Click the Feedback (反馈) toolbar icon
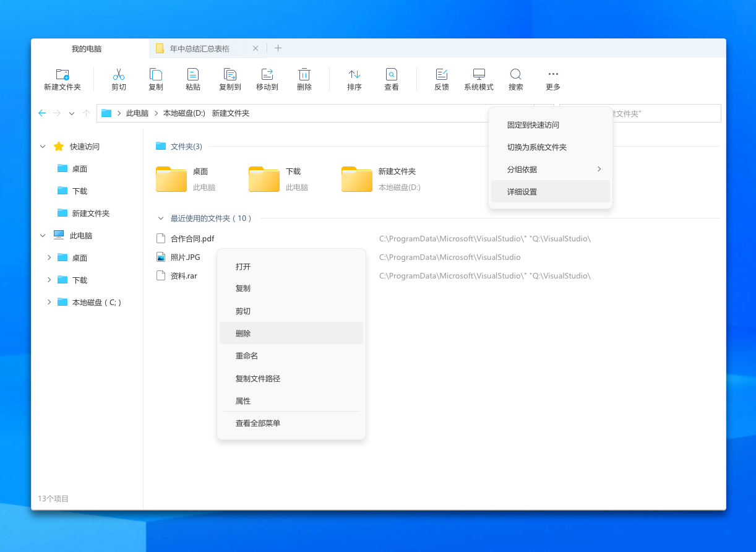Screen dimensions: 756x552 pos(442,74)
